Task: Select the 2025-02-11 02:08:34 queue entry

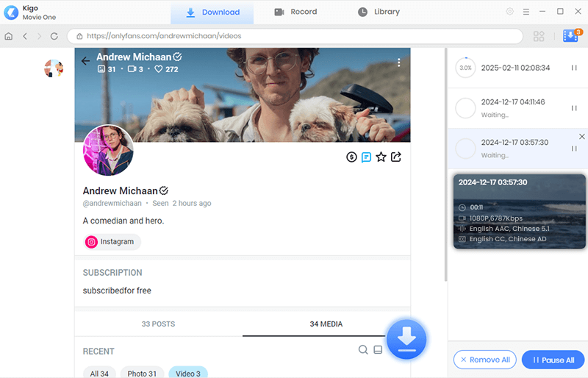Action: (518, 68)
